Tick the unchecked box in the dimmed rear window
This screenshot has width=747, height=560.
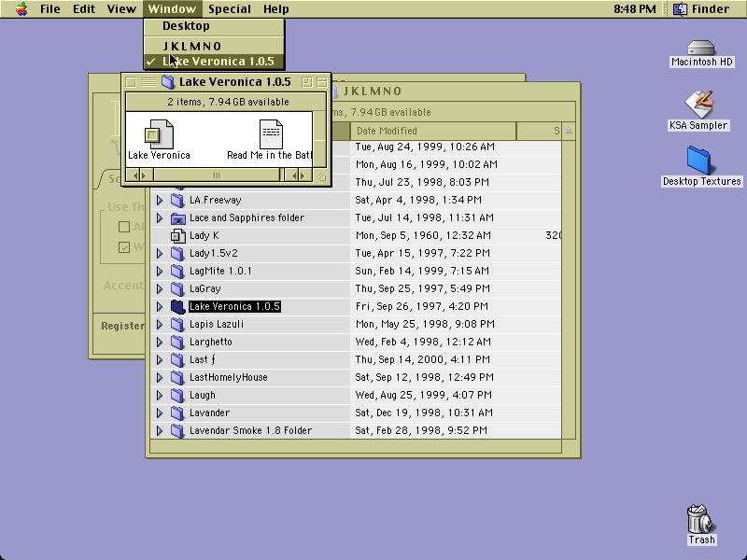(x=124, y=227)
